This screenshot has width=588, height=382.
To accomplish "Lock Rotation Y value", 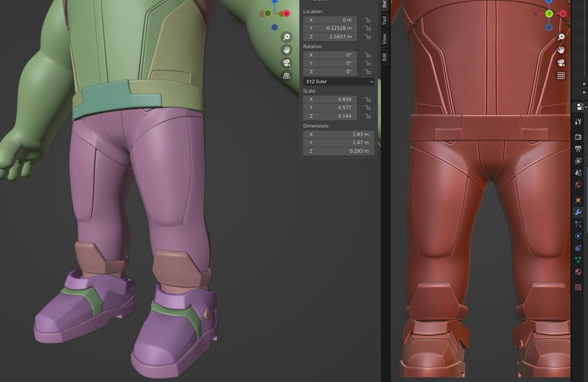I will tap(367, 63).
